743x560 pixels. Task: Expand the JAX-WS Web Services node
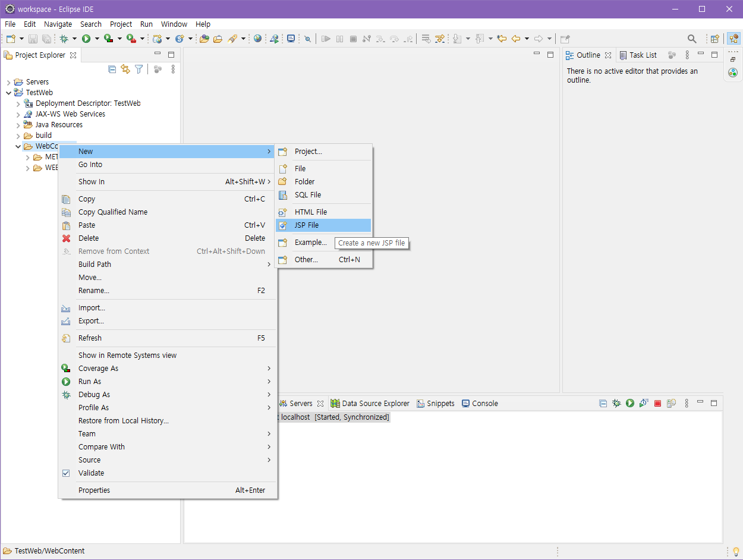click(x=18, y=114)
